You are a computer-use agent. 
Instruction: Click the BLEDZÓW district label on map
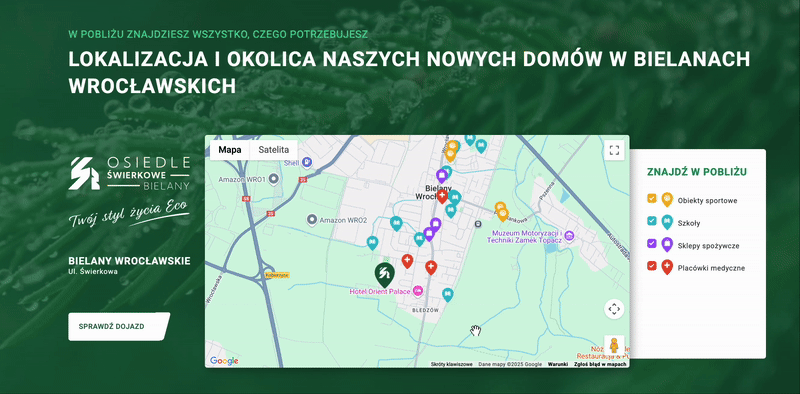(x=425, y=310)
